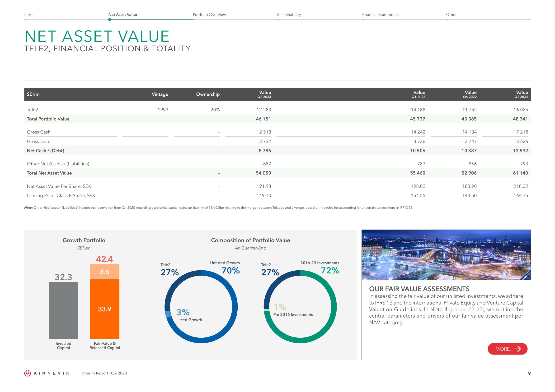Click Total Net Asset Value label
The height and width of the screenshot is (392, 555).
(x=49, y=173)
